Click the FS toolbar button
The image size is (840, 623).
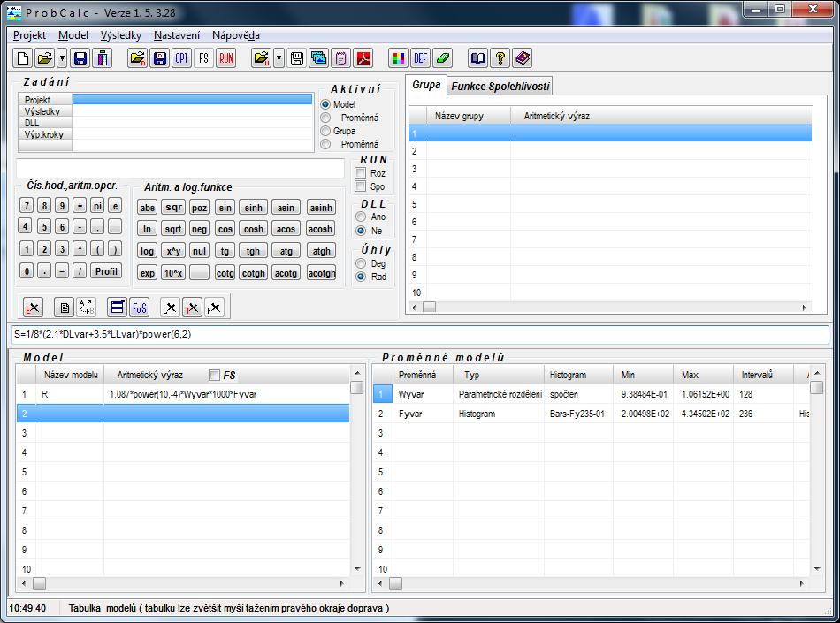pos(203,57)
